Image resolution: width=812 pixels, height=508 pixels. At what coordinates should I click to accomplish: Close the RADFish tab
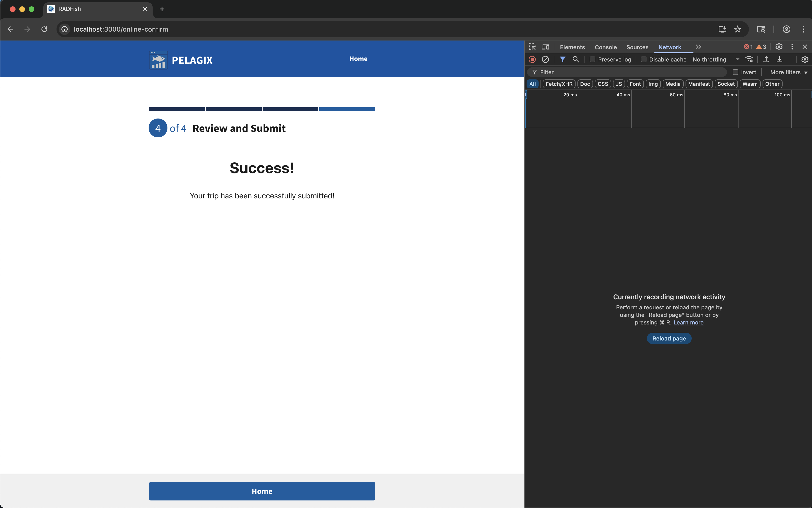[x=145, y=9]
